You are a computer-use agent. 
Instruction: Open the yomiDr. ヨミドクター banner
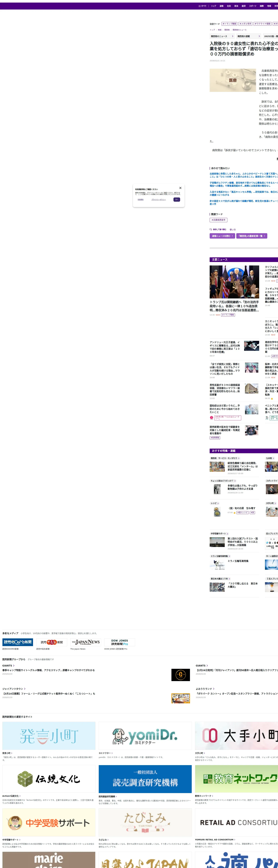point(145,736)
